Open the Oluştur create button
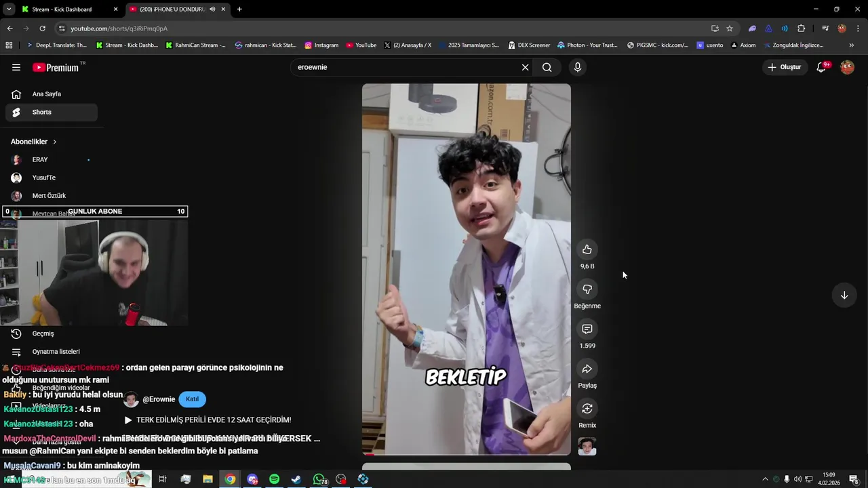 click(x=785, y=67)
